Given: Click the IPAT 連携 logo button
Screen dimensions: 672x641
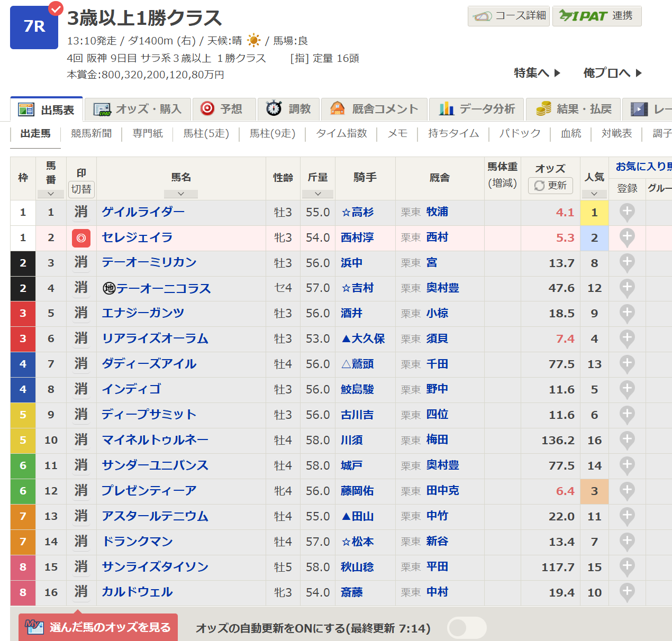Looking at the screenshot, I should point(596,16).
